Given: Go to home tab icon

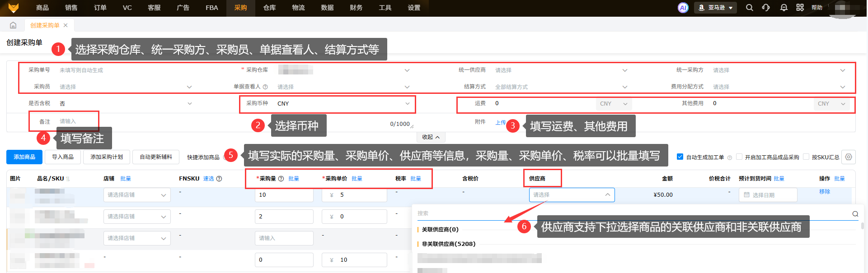Looking at the screenshot, I should coord(13,25).
